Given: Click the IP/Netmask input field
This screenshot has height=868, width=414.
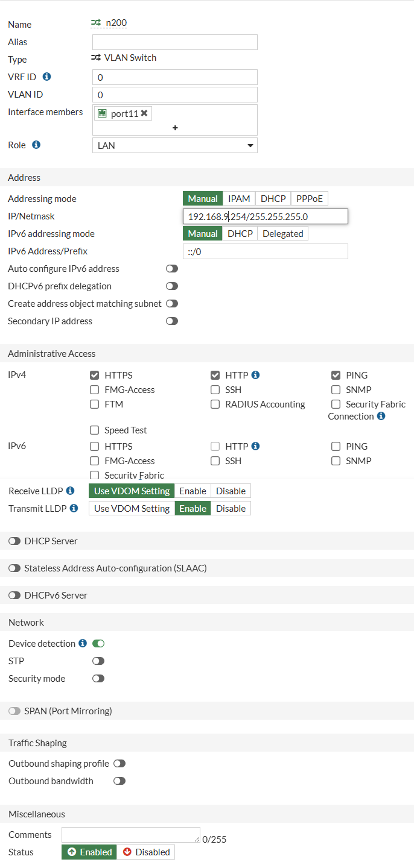Looking at the screenshot, I should point(266,216).
